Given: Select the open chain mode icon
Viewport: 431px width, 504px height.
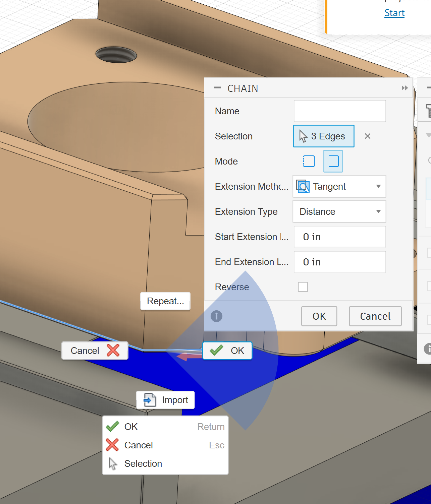Looking at the screenshot, I should tap(333, 161).
